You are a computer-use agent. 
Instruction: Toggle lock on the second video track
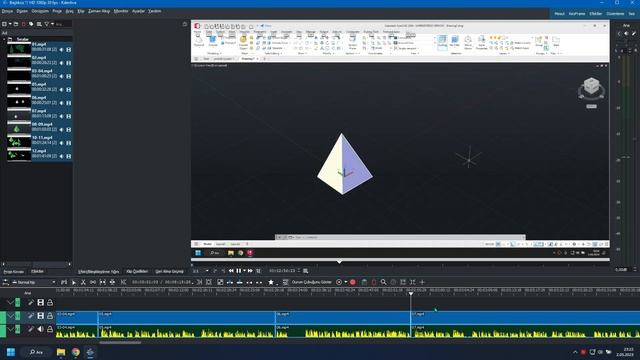[50, 316]
